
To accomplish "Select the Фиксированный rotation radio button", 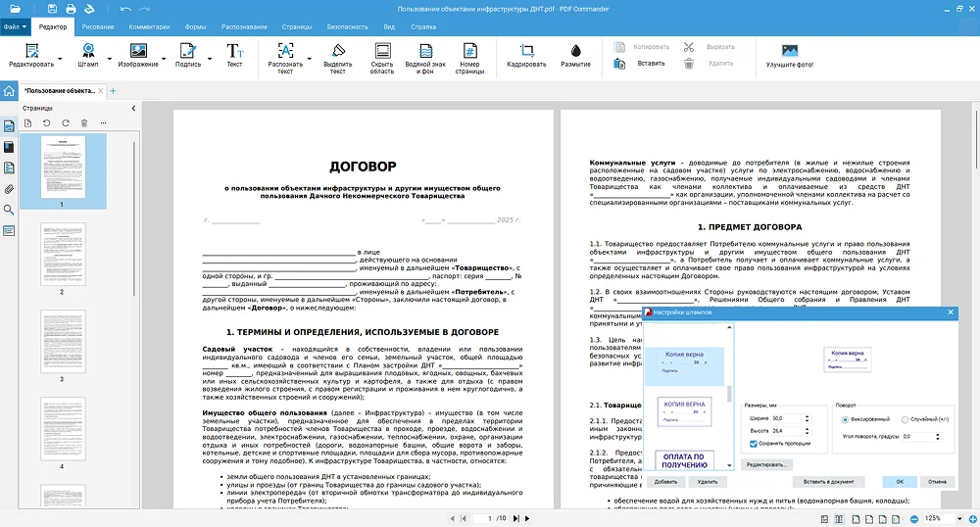I will 844,418.
